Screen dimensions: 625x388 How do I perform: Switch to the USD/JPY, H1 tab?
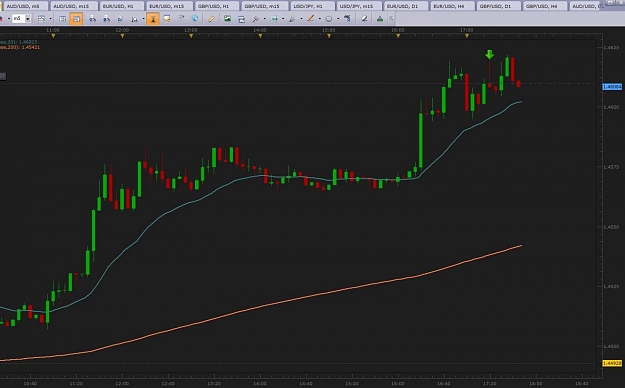312,6
